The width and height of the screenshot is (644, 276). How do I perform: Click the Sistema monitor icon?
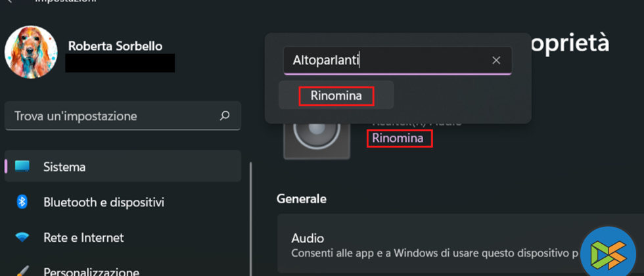(22, 166)
